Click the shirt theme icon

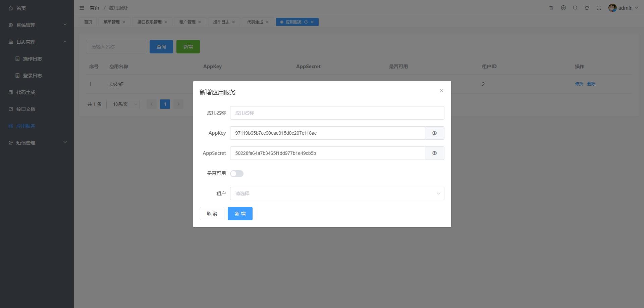pos(587,8)
